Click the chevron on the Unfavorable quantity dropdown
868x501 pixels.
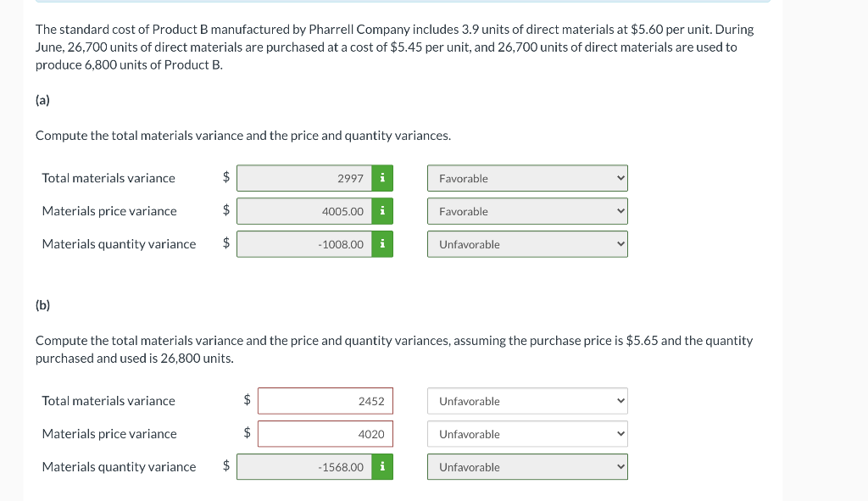620,244
